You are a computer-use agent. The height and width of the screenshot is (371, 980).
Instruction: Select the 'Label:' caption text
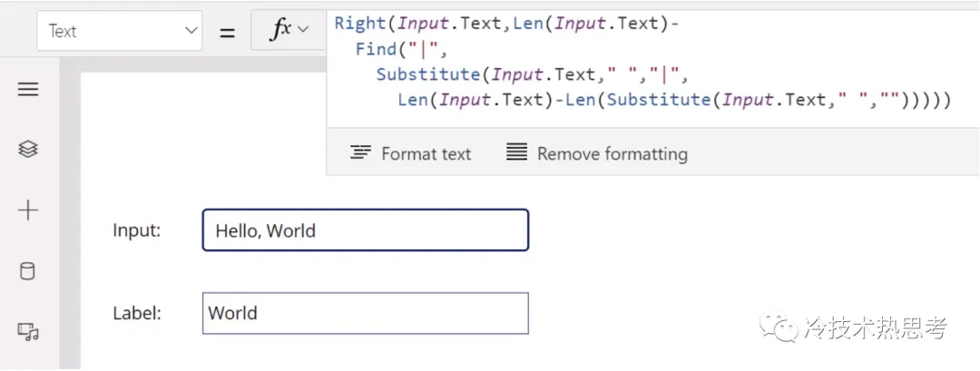(136, 313)
